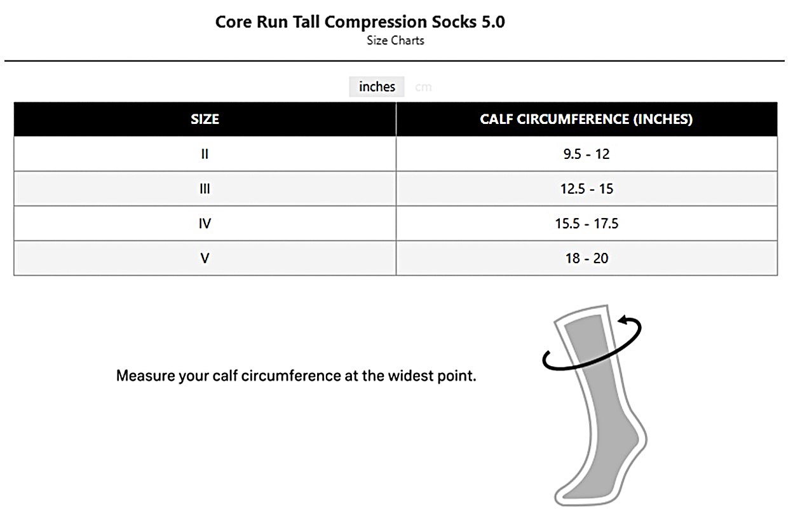Image resolution: width=793 pixels, height=532 pixels.
Task: Switch size chart to cm
Action: click(423, 88)
